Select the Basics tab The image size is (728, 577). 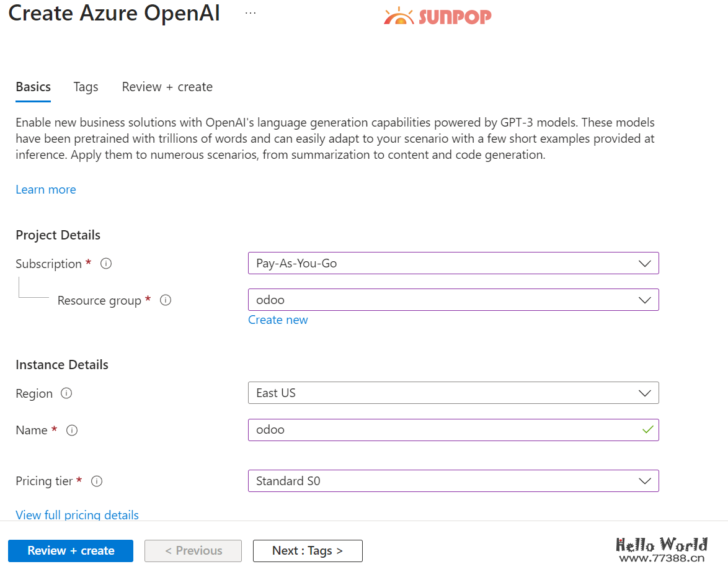pos(33,87)
